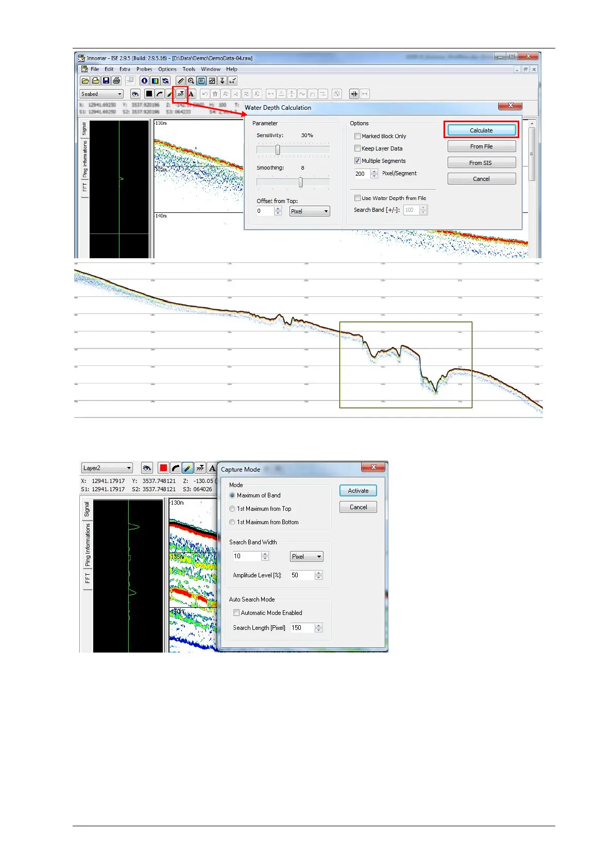Click the trash delete layer icon
The width and height of the screenshot is (613, 868).
tap(215, 94)
